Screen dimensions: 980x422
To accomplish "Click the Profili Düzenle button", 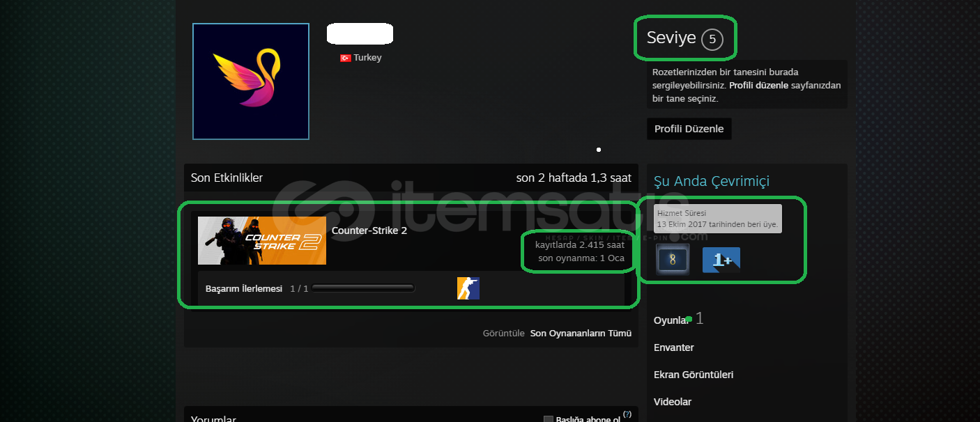I will pos(689,129).
